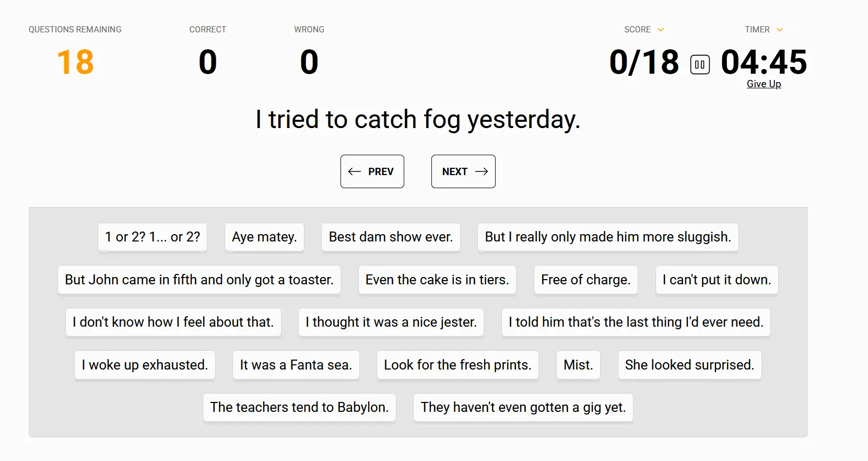Pick "Best dam show ever."
The image size is (868, 461).
(x=391, y=237)
